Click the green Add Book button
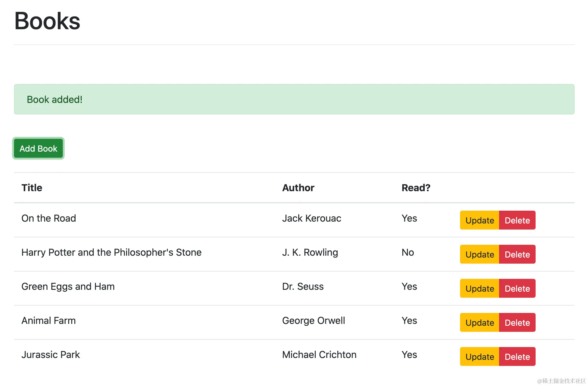The height and width of the screenshot is (386, 588). pyautogui.click(x=38, y=149)
